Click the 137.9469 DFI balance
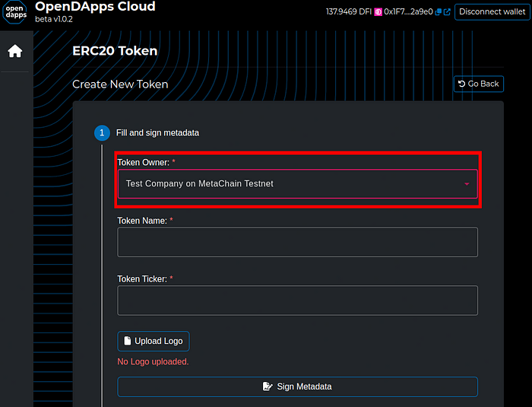Viewport: 532px width, 407px height. (x=349, y=12)
